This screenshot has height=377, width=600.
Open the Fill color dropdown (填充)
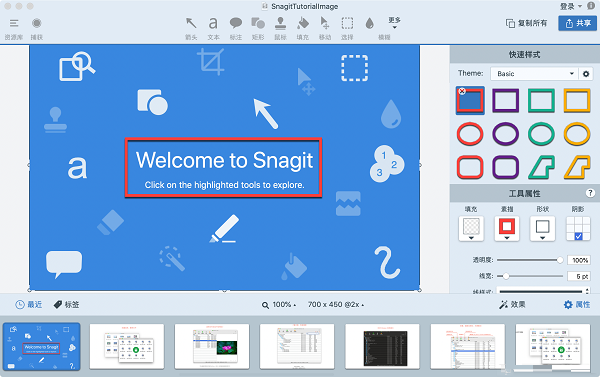click(471, 228)
